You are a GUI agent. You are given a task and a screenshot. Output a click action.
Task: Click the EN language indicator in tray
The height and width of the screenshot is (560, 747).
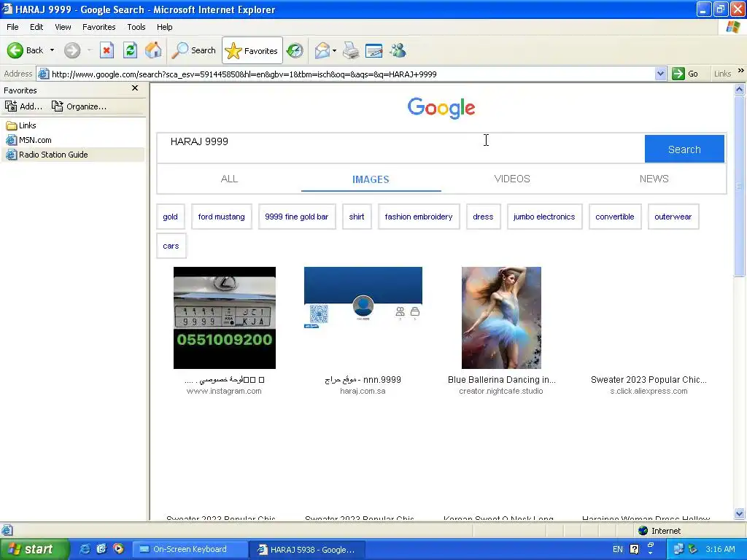pos(617,549)
